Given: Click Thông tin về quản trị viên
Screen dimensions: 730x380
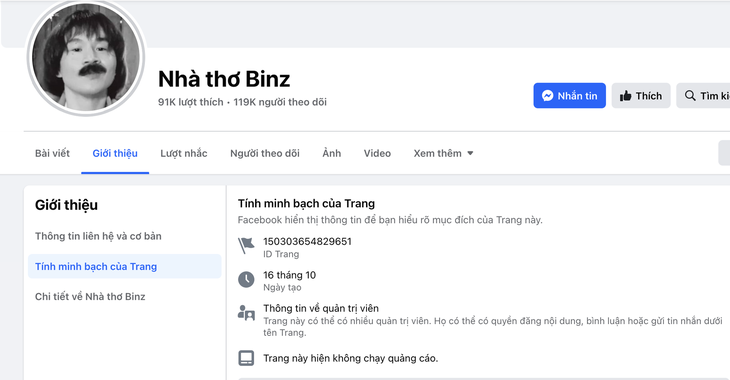Looking at the screenshot, I should (x=321, y=308).
